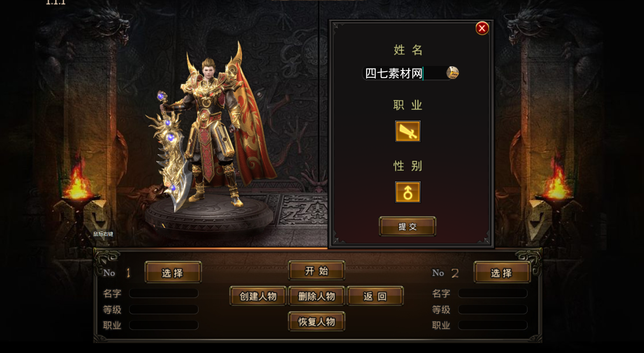Click the 恢复人物 restore character button

point(316,322)
